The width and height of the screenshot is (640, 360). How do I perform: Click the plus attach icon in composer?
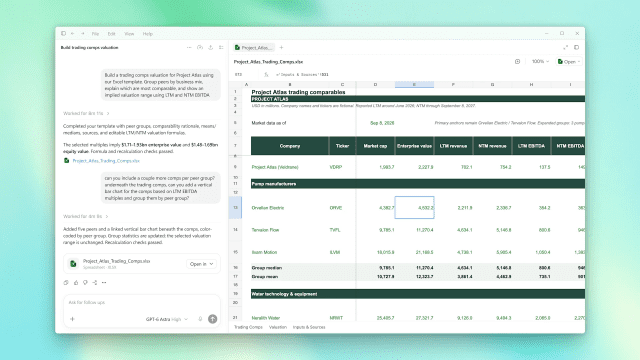tap(72, 319)
